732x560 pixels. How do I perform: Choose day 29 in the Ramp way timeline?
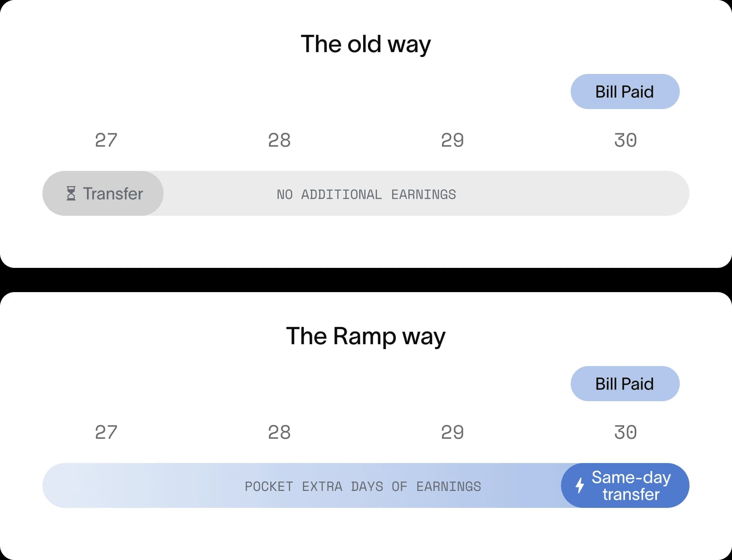pyautogui.click(x=452, y=432)
